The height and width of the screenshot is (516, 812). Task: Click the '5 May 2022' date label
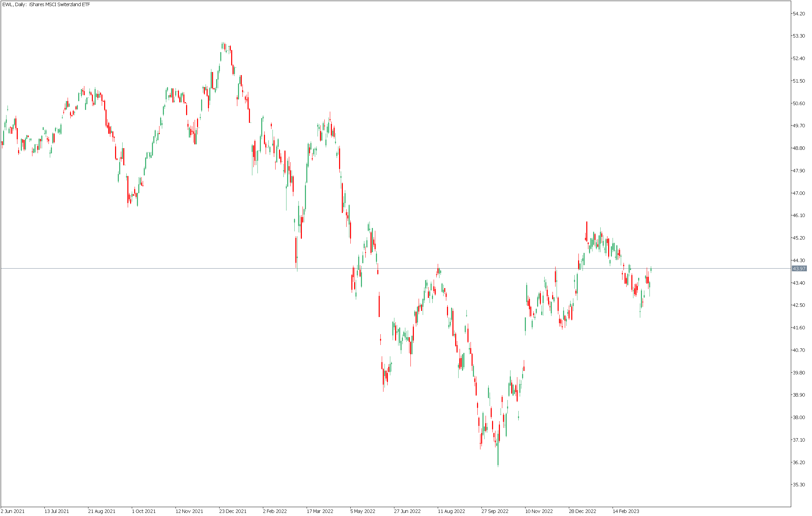point(363,511)
